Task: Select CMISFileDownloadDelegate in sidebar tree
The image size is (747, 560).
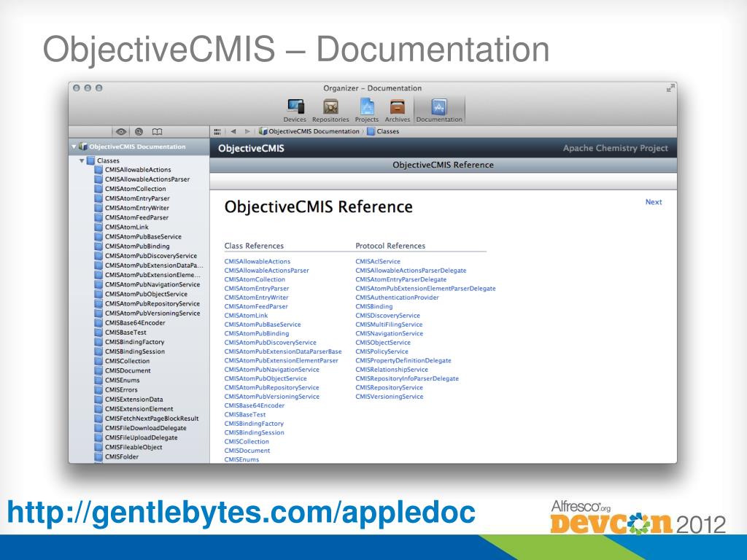Action: coord(141,427)
